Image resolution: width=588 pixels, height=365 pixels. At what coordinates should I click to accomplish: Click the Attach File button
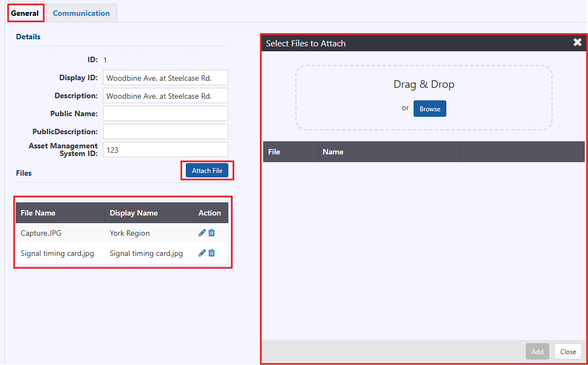click(x=207, y=171)
